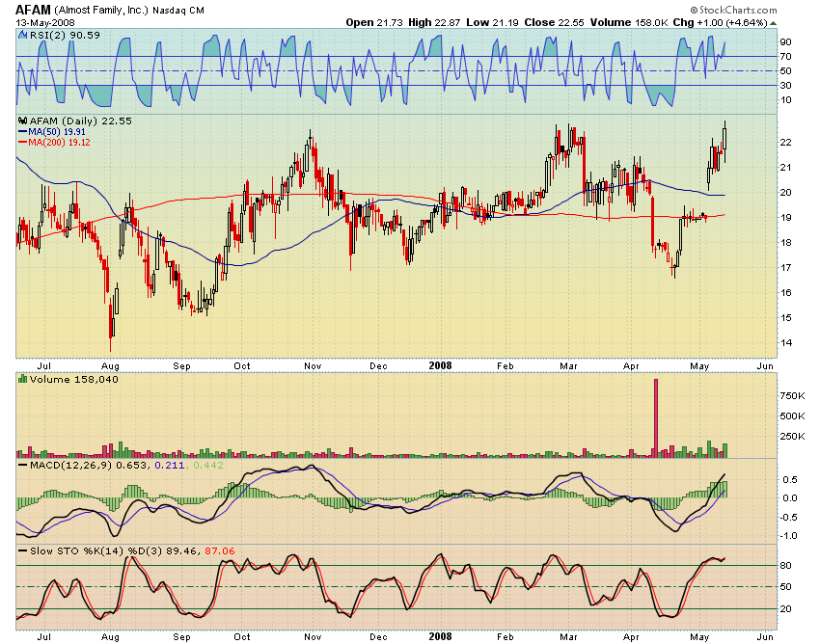Viewport: 820px width, 644px height.
Task: Click "Aug" on the bottom Slow STO date axis
Action: coord(110,637)
